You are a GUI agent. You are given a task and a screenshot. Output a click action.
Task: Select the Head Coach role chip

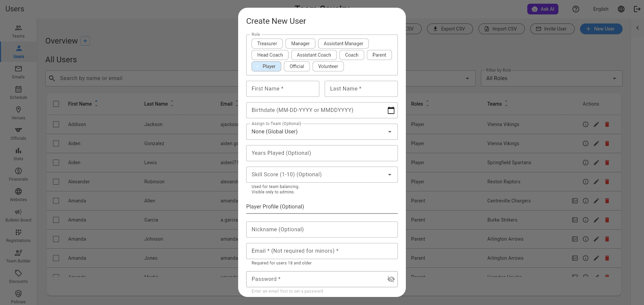[270, 55]
